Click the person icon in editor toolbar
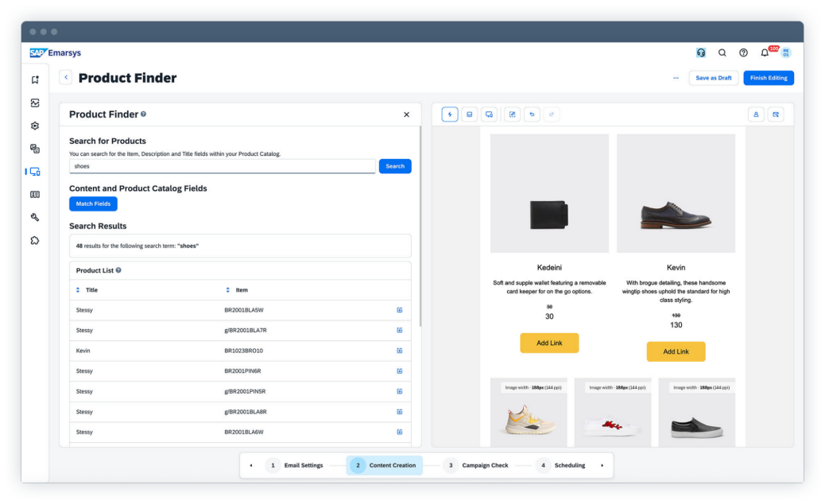825x504 pixels. pos(756,114)
